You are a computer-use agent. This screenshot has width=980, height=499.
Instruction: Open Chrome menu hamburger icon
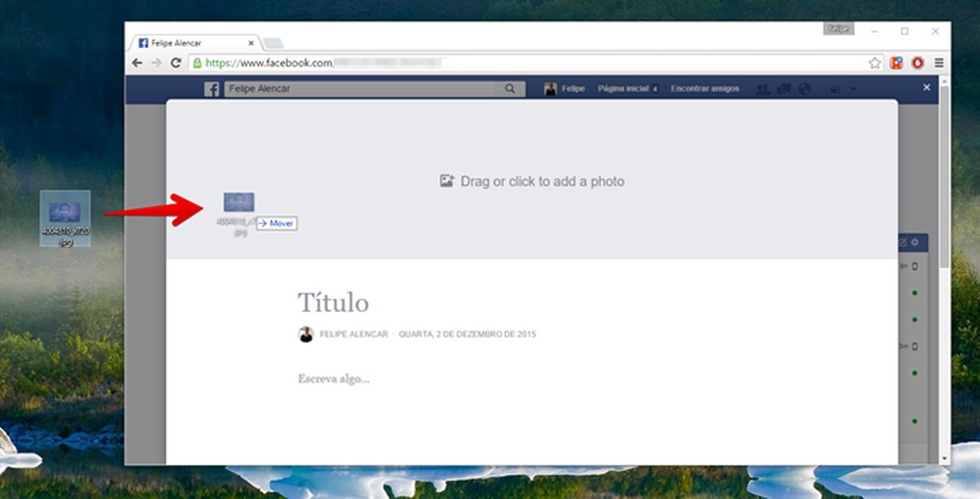click(x=939, y=63)
